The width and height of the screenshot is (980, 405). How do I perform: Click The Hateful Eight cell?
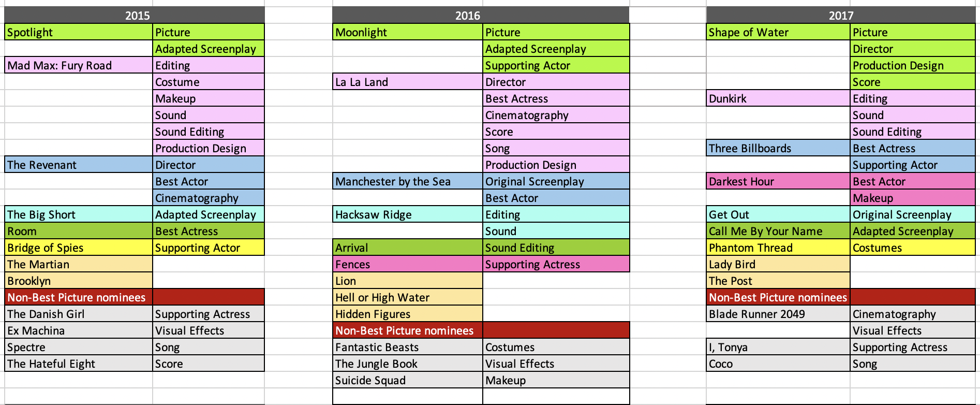pos(78,364)
